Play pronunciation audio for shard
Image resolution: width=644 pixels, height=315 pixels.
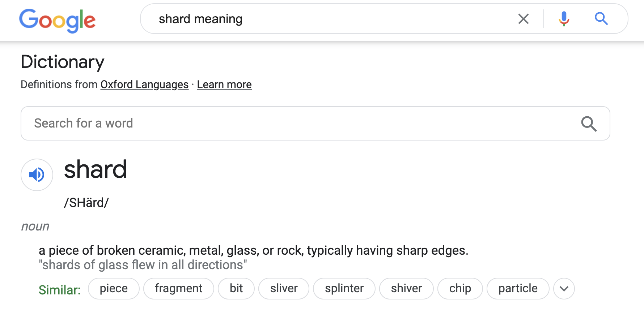pyautogui.click(x=37, y=175)
